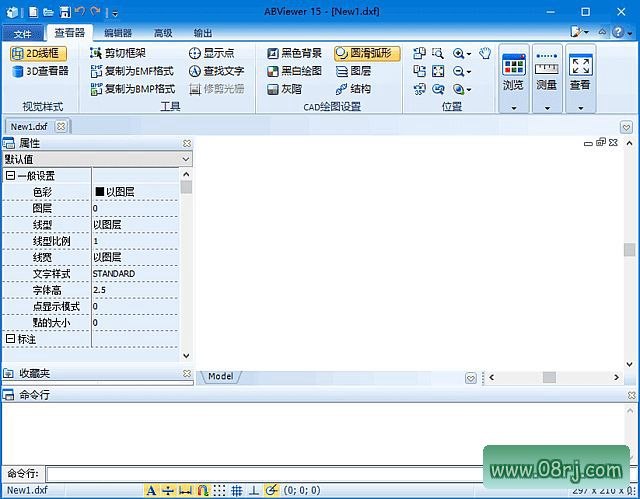This screenshot has height=499, width=640.
Task: Click the 线型比例 value field
Action: pyautogui.click(x=136, y=241)
